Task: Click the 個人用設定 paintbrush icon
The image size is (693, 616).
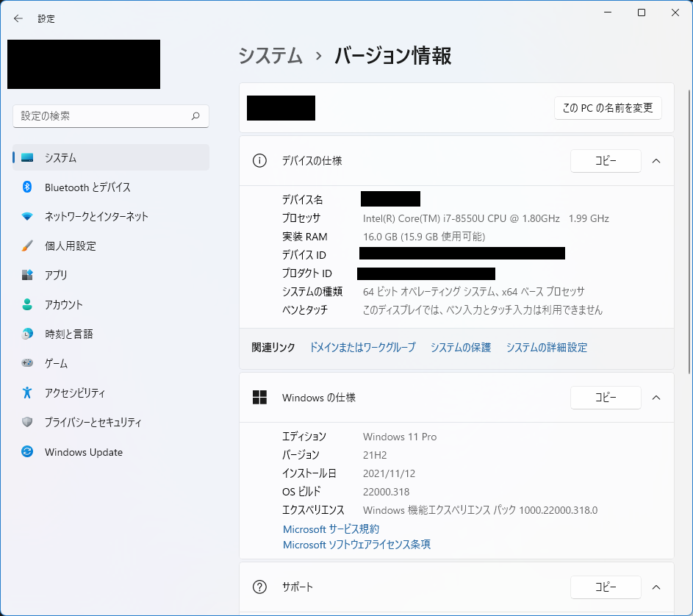Action: pyautogui.click(x=27, y=246)
